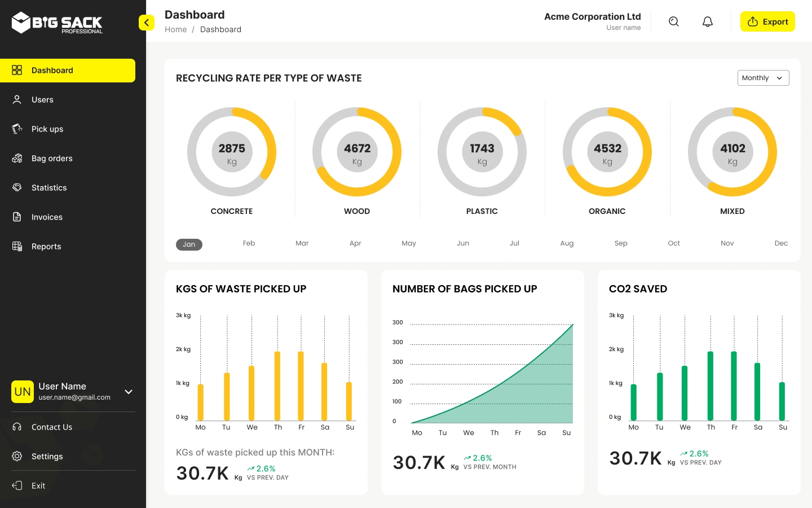This screenshot has height=508, width=812.
Task: Open the Reports page
Action: [x=68, y=247]
